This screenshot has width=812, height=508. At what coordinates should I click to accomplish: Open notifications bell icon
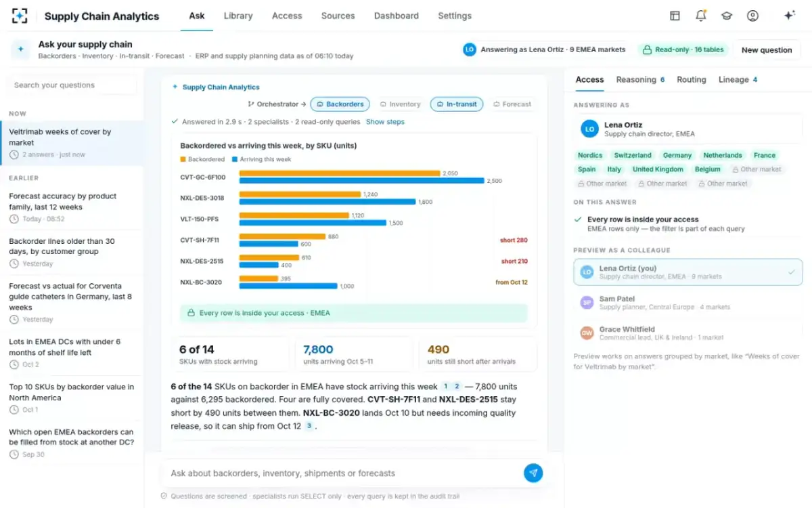[x=700, y=16]
